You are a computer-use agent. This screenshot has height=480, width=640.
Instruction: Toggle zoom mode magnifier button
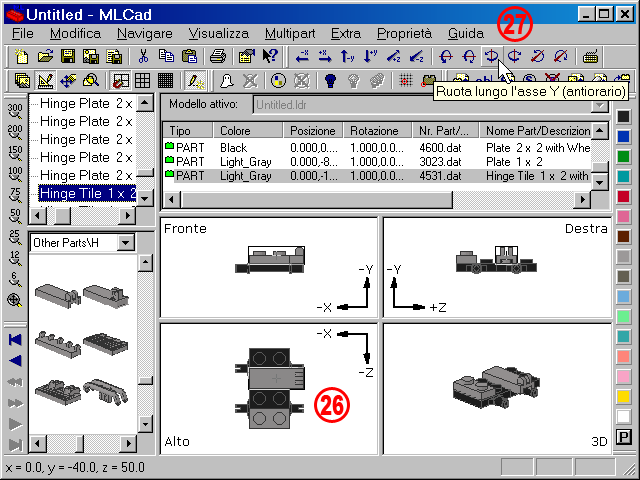[x=91, y=80]
